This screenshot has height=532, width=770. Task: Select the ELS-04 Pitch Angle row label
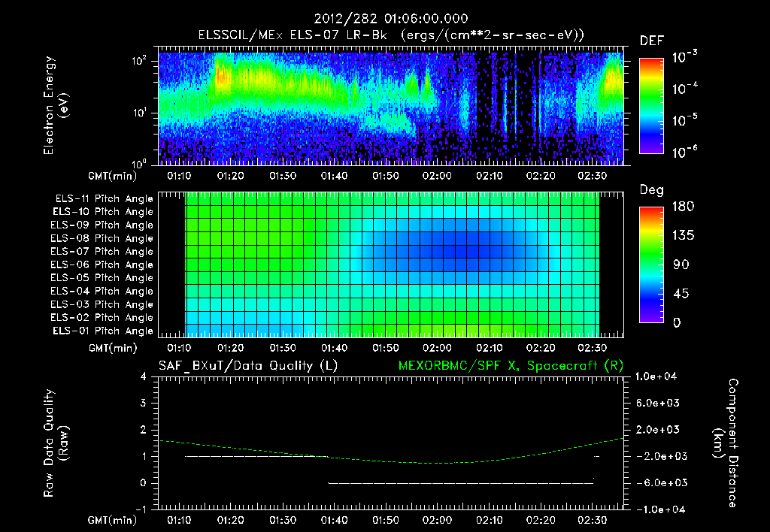(x=102, y=291)
